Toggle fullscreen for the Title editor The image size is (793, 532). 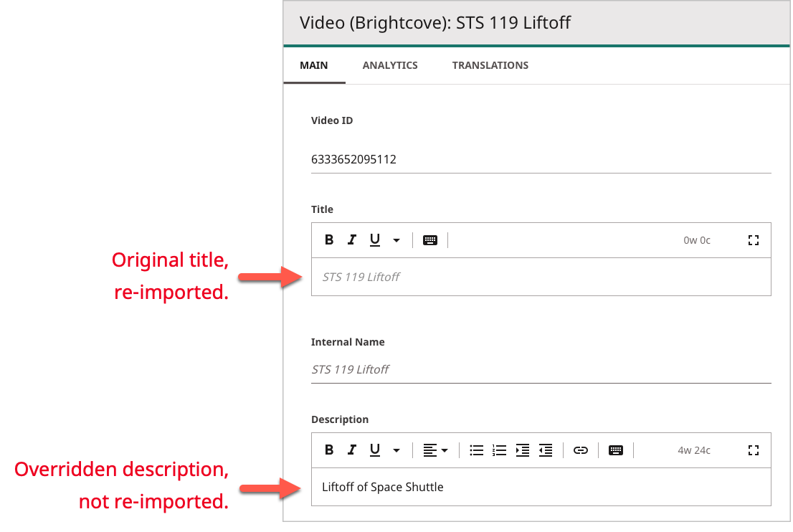coord(754,240)
